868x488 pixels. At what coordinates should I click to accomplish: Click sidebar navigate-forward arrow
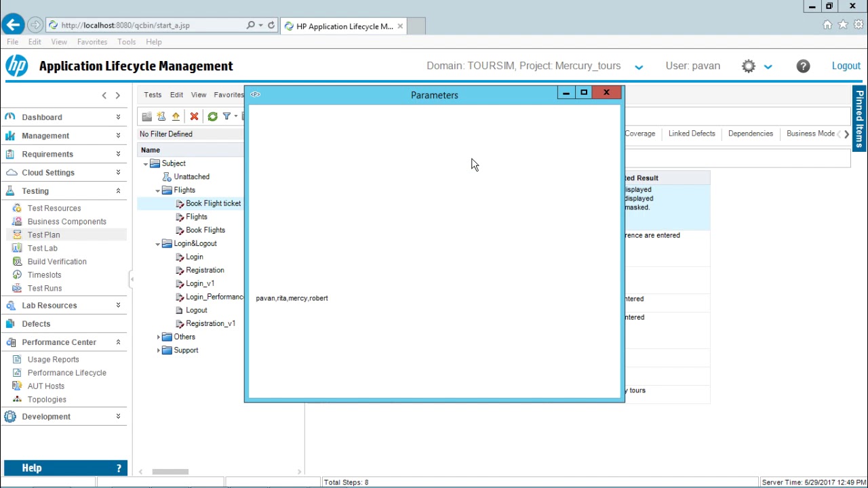117,96
